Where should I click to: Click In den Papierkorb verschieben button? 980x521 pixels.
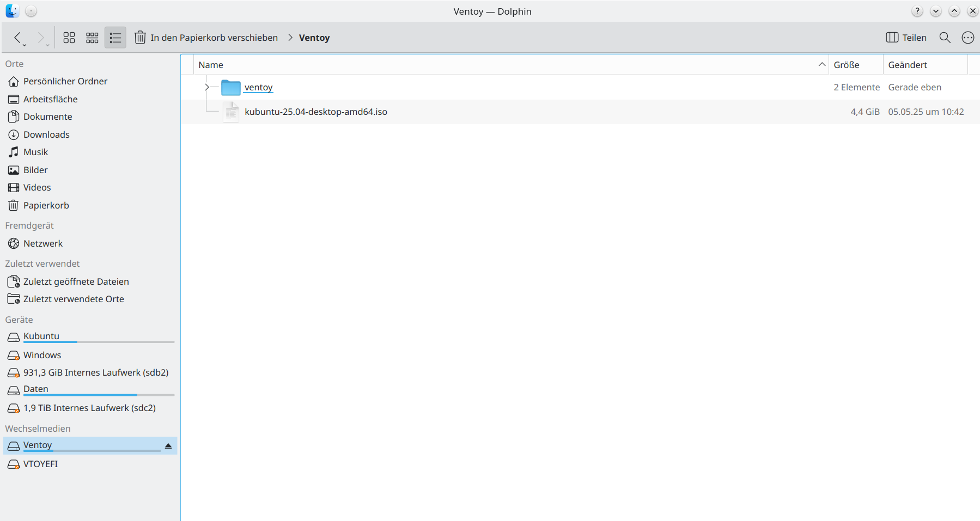click(206, 38)
